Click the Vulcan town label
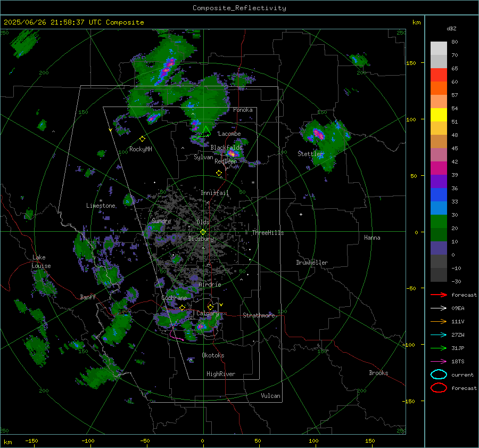This screenshot has width=479, height=448. [270, 396]
